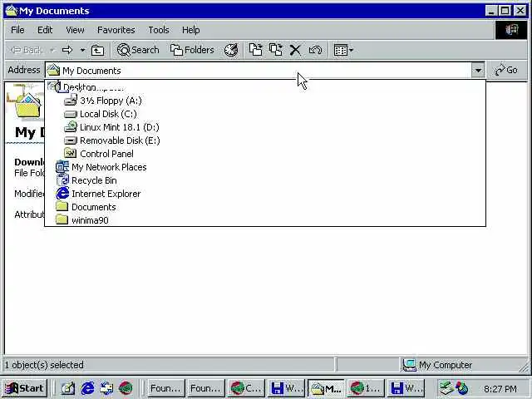Viewport: 532px width, 399px height.
Task: Select 3½ Floppy (A:) drive
Action: tap(265, 101)
